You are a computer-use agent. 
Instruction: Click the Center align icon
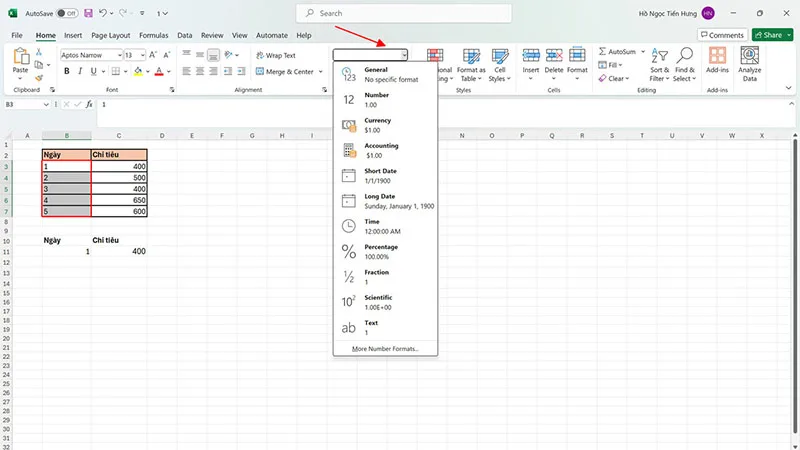click(200, 71)
